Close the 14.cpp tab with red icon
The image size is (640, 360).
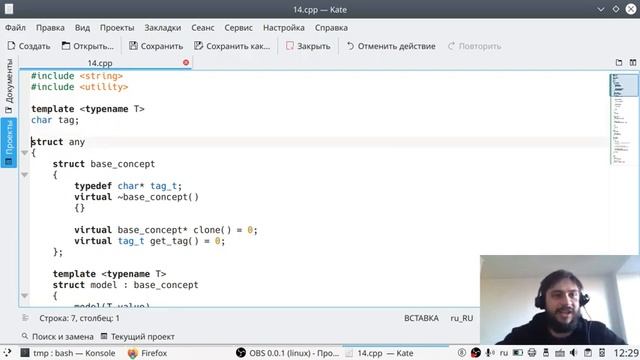pos(186,62)
